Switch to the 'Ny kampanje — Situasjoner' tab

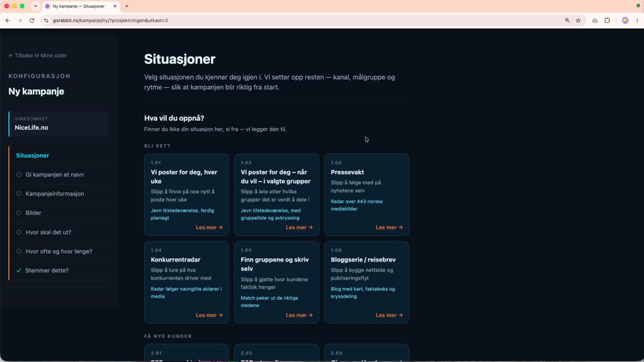(x=80, y=6)
